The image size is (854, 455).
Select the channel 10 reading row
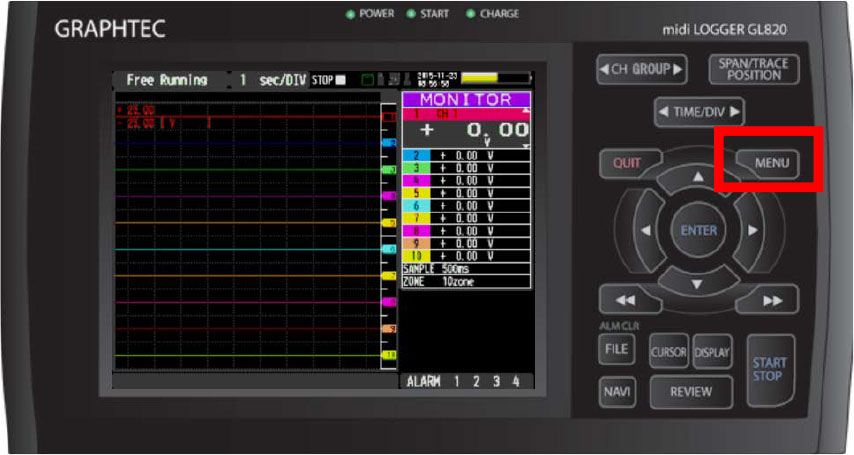click(x=466, y=256)
